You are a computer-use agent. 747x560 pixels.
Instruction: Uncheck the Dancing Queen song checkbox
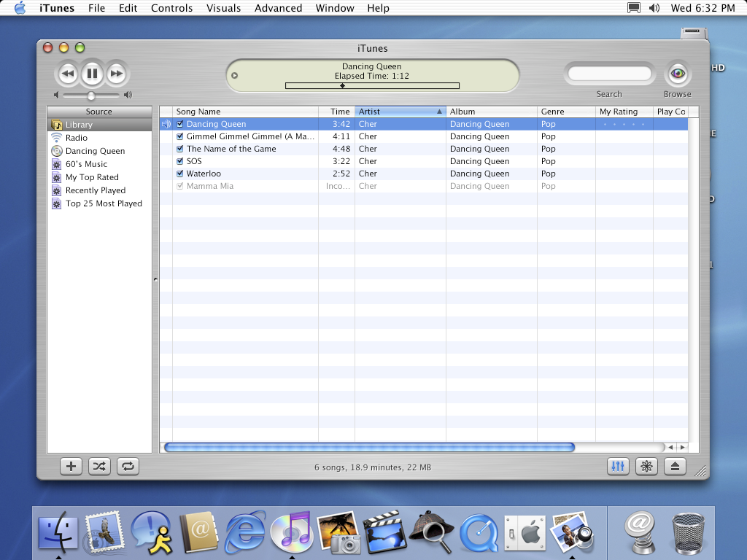click(x=180, y=124)
